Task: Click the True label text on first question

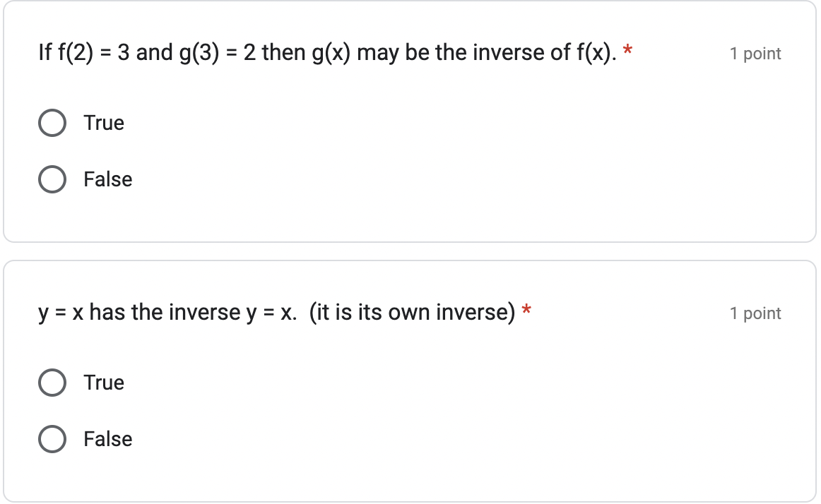Action: (103, 123)
